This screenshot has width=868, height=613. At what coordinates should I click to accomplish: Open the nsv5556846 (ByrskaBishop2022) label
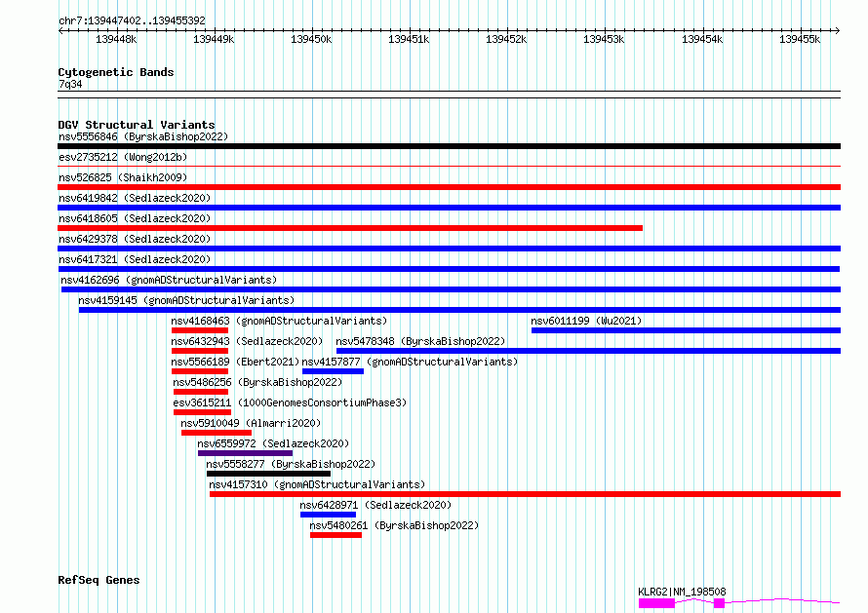pos(143,136)
